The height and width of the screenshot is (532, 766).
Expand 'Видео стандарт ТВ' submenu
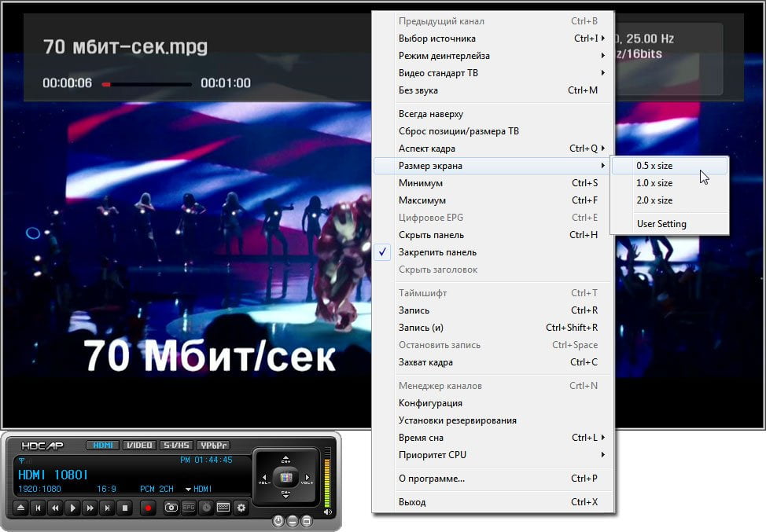tap(493, 73)
